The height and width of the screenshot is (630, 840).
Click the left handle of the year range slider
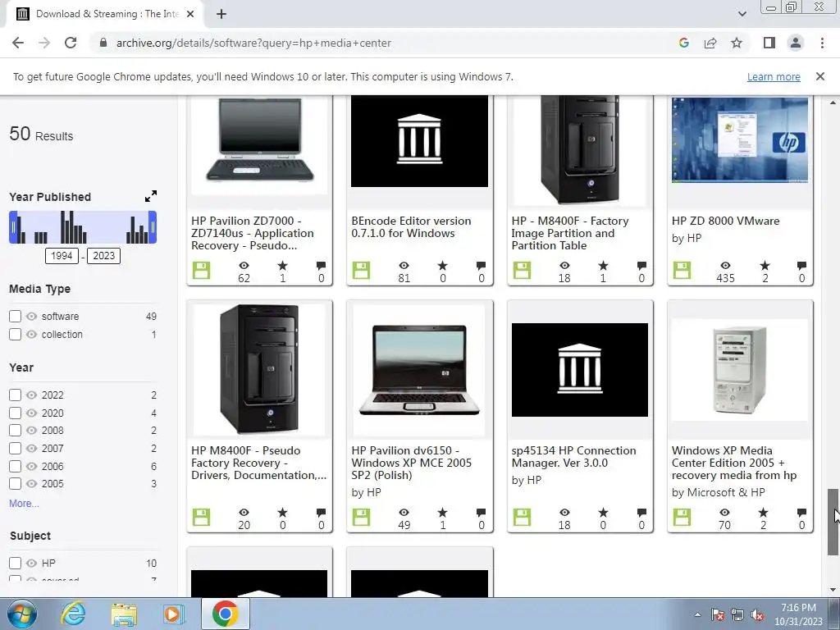pyautogui.click(x=13, y=227)
